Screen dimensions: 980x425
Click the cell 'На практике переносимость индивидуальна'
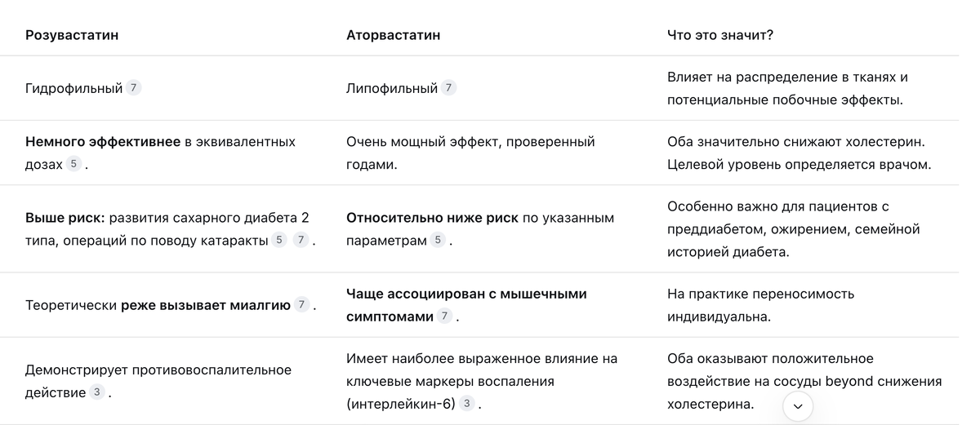point(761,305)
